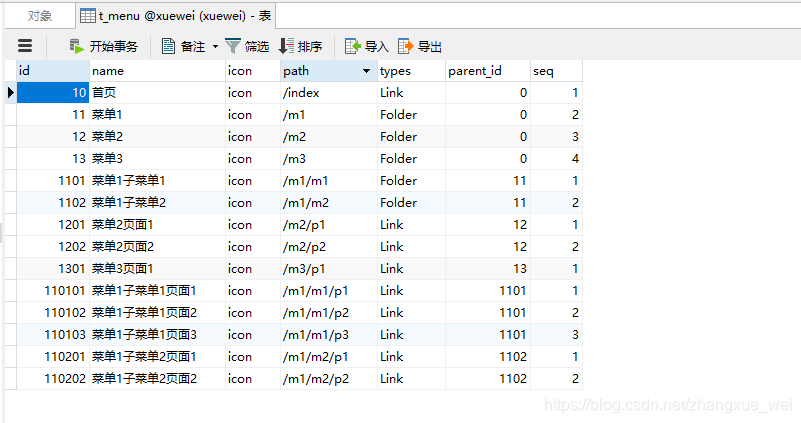Click the current row indicator arrow
This screenshot has width=801, height=423.
(x=11, y=92)
